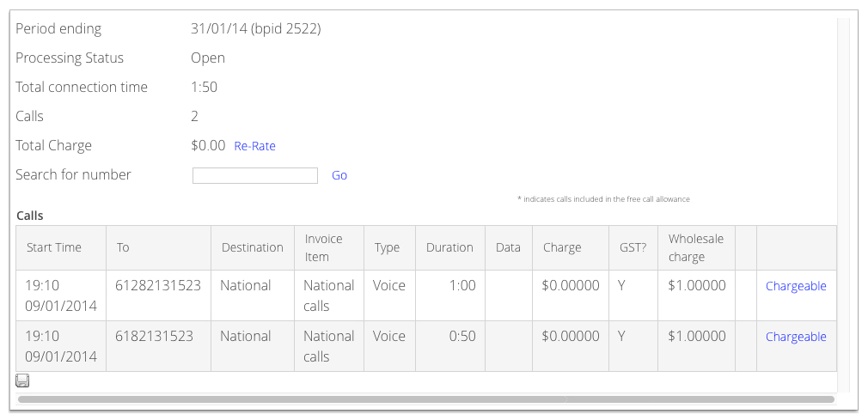Click the Wholesale charge column header
Screen dimensions: 868x420
(696, 247)
